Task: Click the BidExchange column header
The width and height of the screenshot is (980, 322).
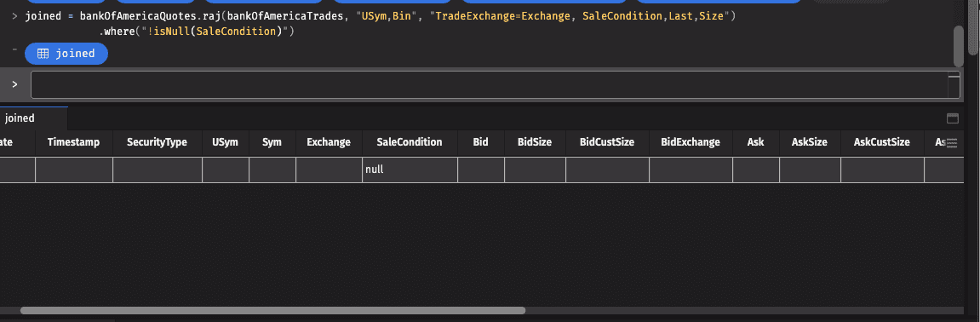Action: pyautogui.click(x=691, y=142)
